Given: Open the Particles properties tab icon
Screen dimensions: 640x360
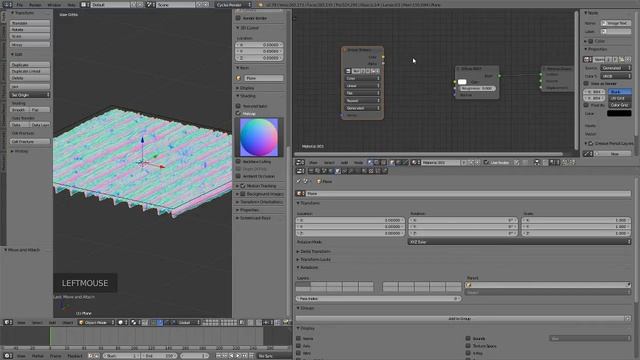Looking at the screenshot, I should point(378,171).
